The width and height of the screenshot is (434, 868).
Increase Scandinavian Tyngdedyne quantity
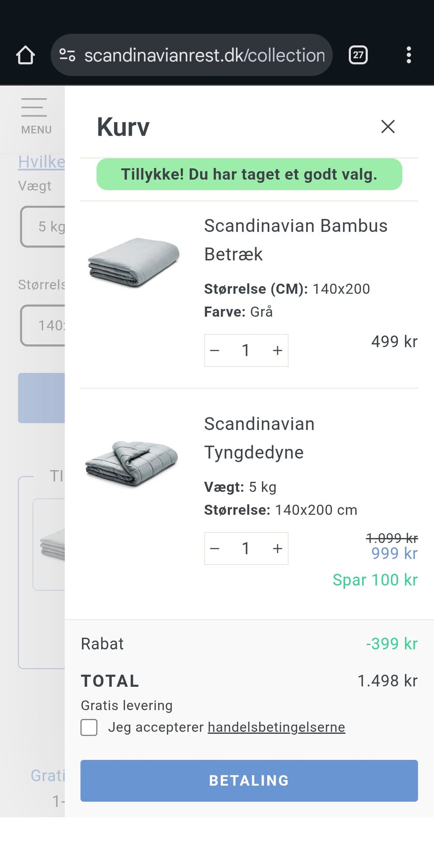[277, 548]
